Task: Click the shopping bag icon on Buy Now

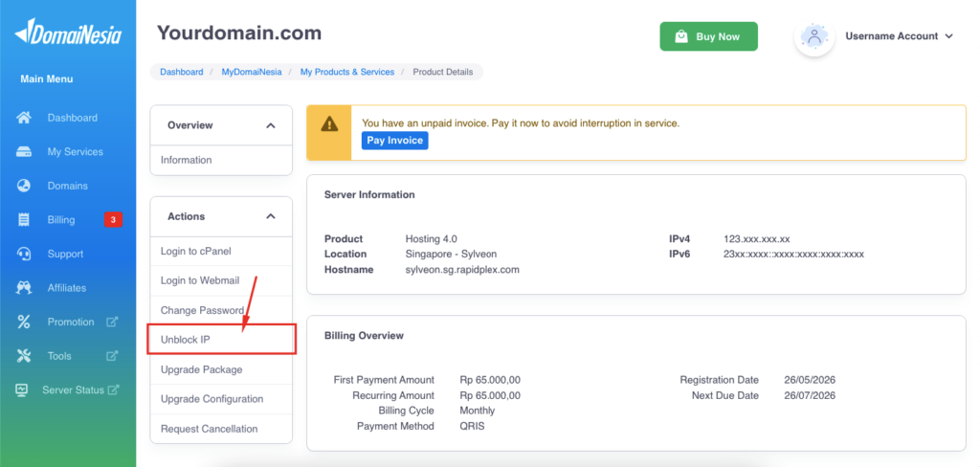Action: [x=681, y=36]
